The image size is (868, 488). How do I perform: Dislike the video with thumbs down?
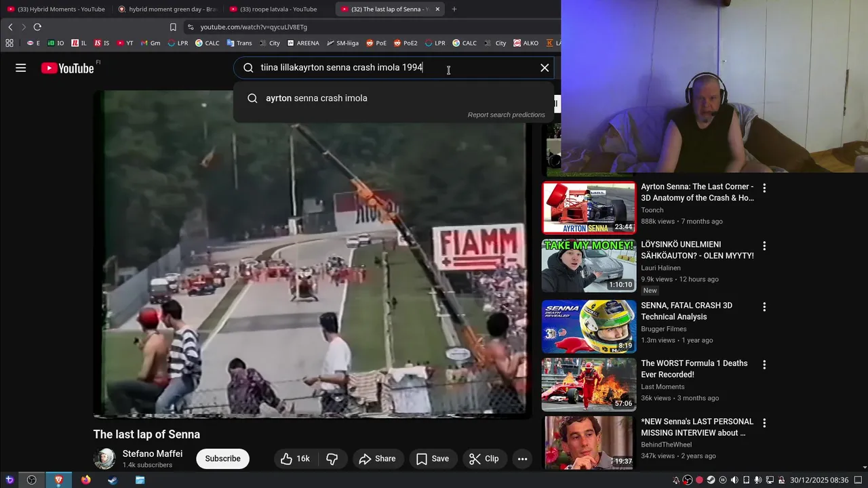tap(332, 459)
